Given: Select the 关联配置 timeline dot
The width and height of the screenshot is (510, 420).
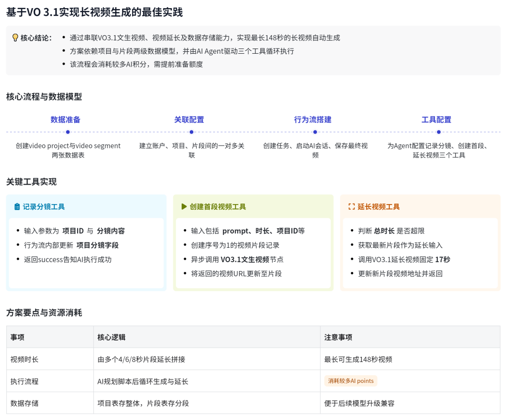Looking at the screenshot, I should (x=191, y=132).
